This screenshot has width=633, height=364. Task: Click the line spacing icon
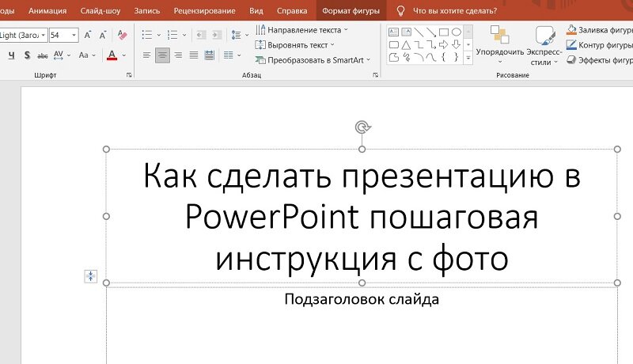pyautogui.click(x=236, y=35)
